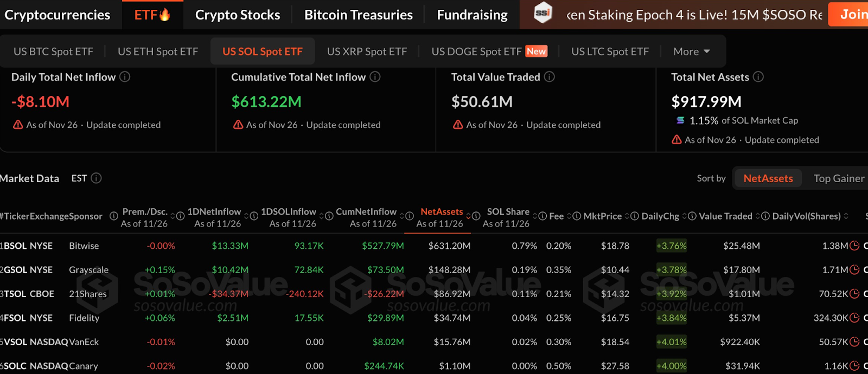868x374 pixels.
Task: Click info icon between NetAssets and SOL Share
Action: (476, 216)
